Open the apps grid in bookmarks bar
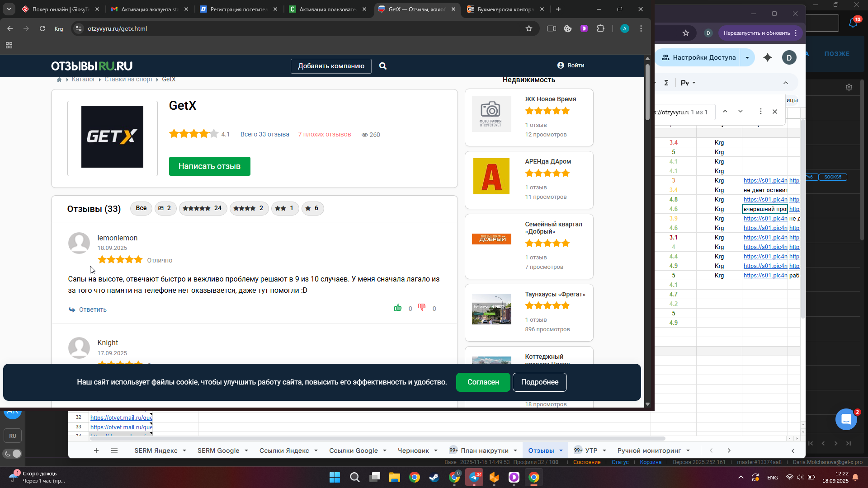 [9, 45]
